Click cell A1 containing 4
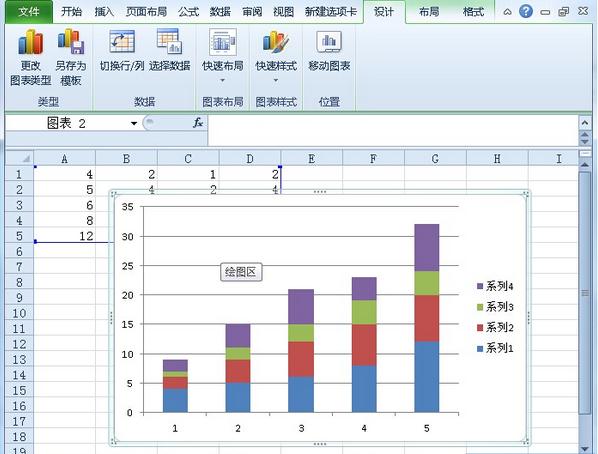Image resolution: width=598 pixels, height=454 pixels. click(64, 174)
